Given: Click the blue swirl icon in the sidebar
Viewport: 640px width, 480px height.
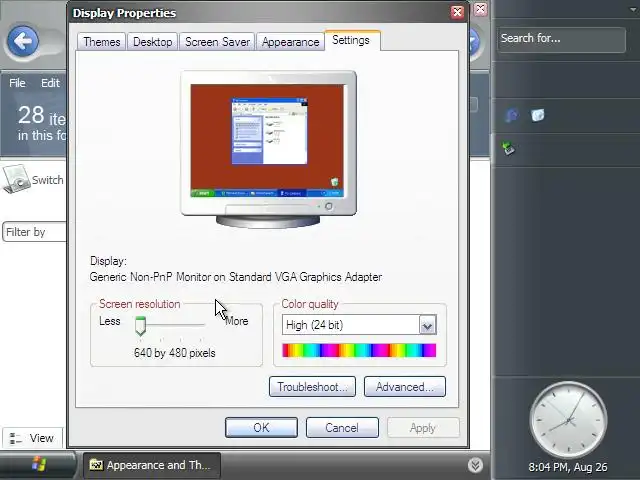Looking at the screenshot, I should coord(511,116).
